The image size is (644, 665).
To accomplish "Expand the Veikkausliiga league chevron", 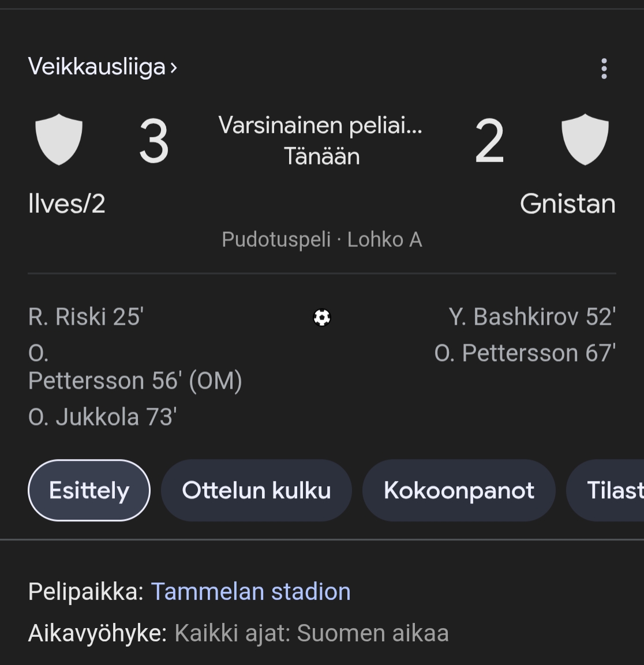I will (x=173, y=68).
